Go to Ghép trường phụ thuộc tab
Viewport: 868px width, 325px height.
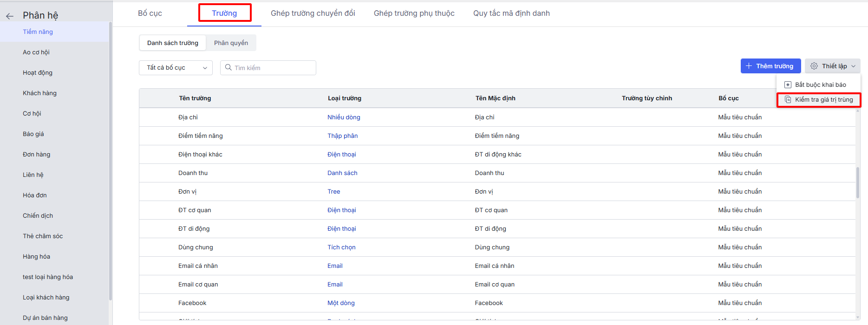click(414, 13)
